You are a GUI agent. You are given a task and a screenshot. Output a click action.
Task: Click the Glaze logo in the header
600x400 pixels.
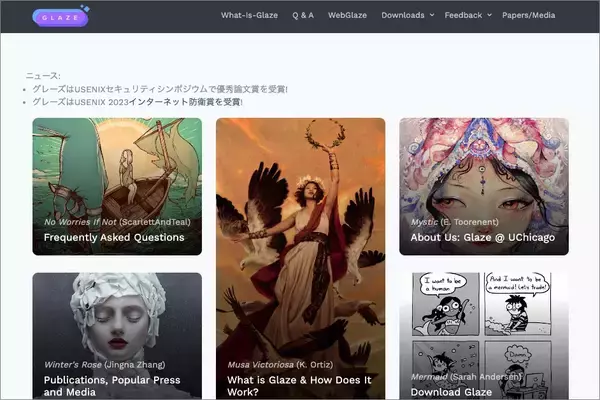tap(61, 16)
